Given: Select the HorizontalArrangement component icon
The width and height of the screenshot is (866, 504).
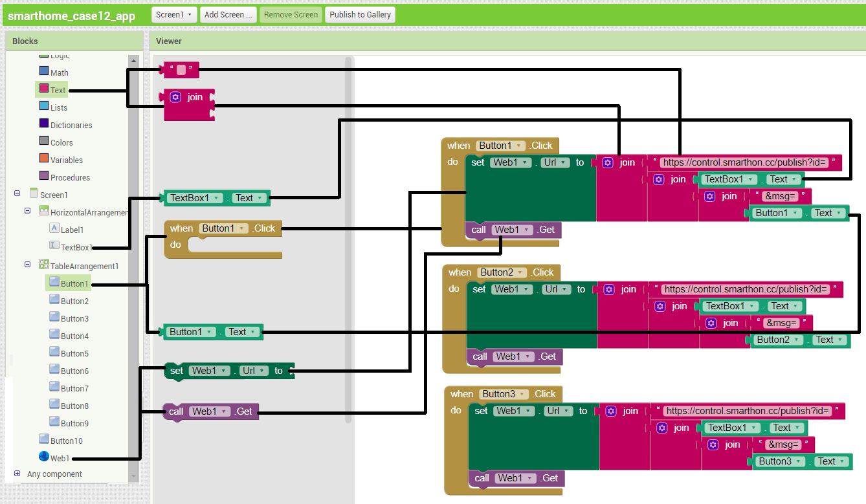Looking at the screenshot, I should pyautogui.click(x=44, y=211).
